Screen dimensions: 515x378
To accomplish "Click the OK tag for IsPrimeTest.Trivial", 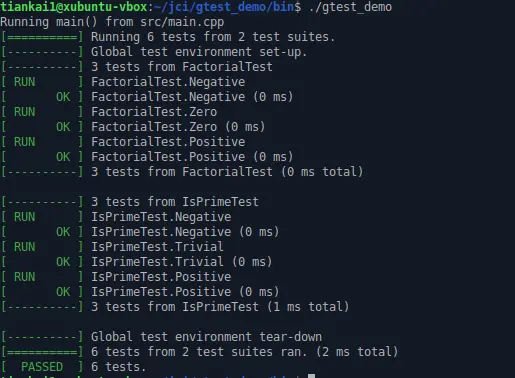I will point(63,262).
